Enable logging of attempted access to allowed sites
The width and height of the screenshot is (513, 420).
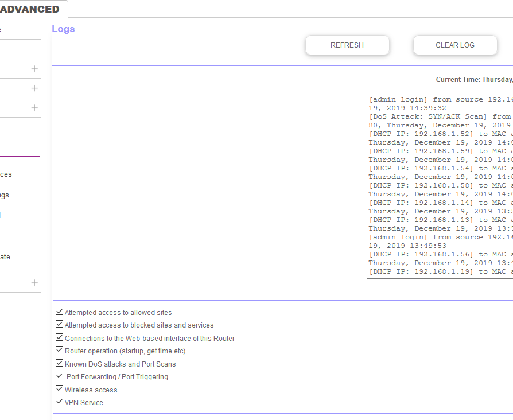pyautogui.click(x=59, y=310)
